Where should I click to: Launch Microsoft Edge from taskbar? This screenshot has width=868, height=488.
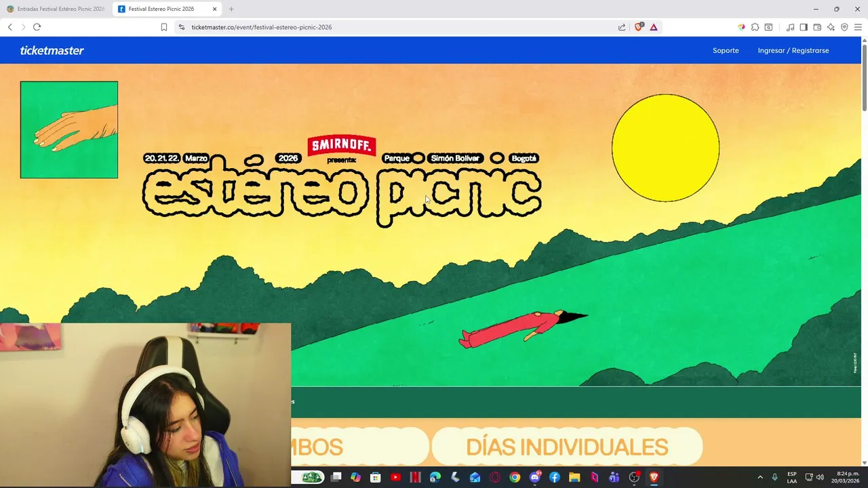pyautogui.click(x=435, y=477)
